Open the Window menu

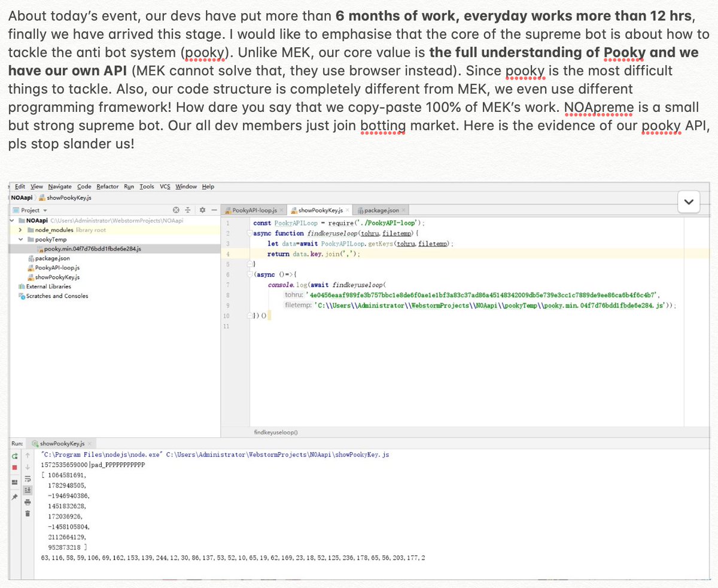(186, 187)
